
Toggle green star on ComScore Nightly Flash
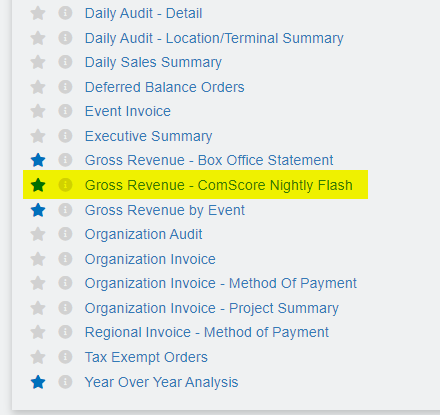pos(38,185)
